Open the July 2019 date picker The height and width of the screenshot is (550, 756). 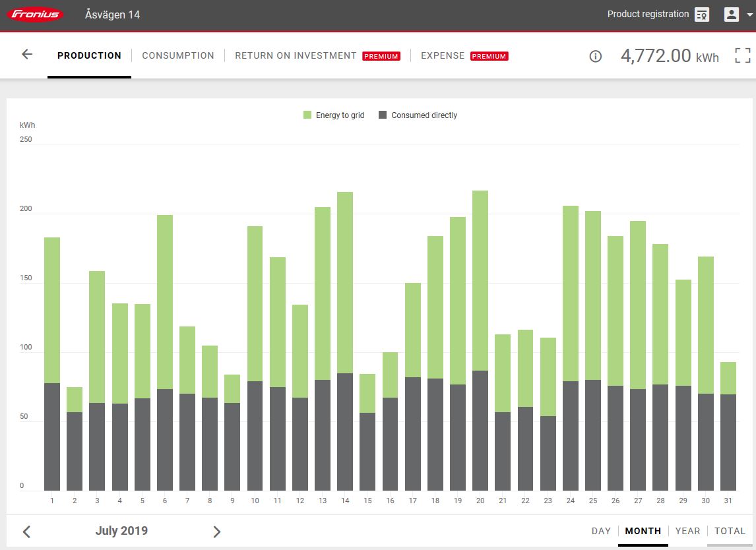point(121,531)
